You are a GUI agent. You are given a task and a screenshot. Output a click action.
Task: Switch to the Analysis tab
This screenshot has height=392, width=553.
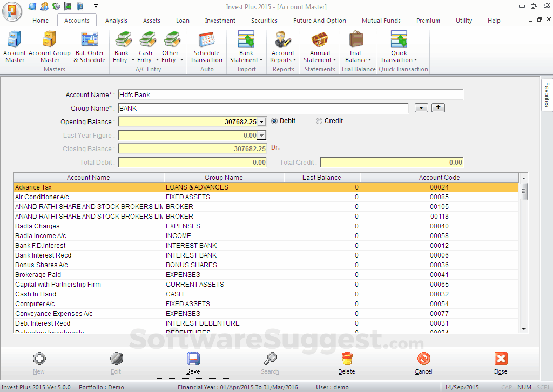click(x=116, y=21)
